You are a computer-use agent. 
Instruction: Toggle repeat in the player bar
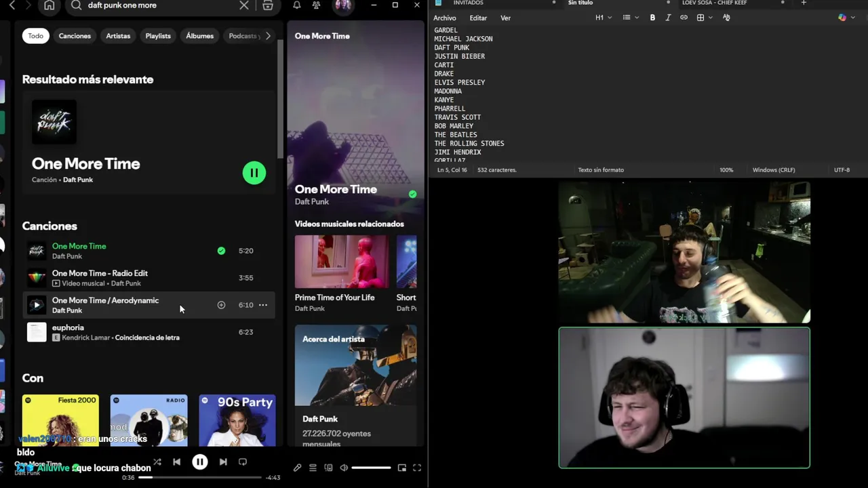point(243,462)
